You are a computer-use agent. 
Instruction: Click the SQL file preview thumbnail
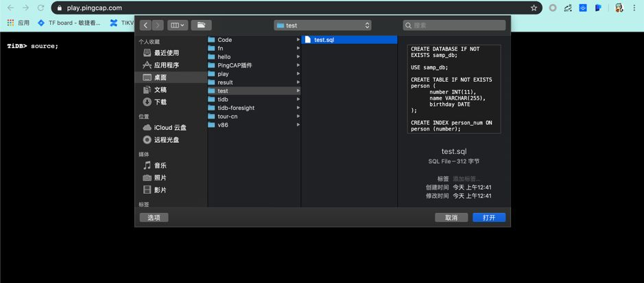pyautogui.click(x=454, y=89)
